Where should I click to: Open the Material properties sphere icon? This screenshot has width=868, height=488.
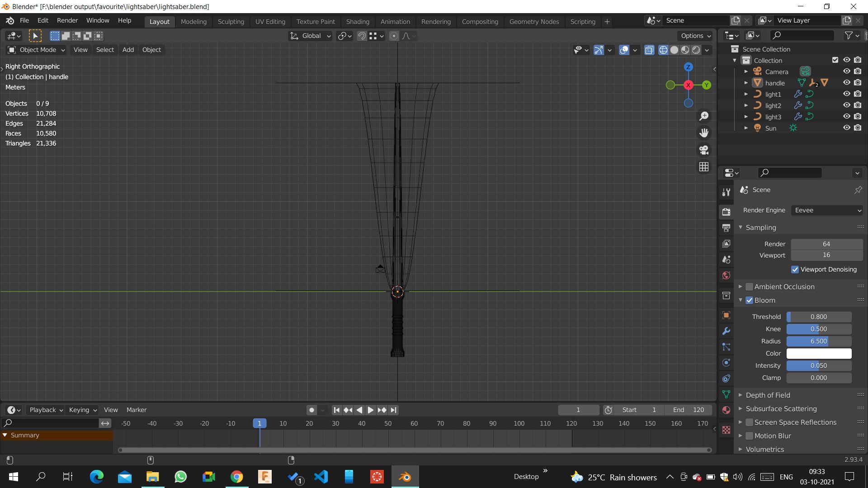coord(726,410)
